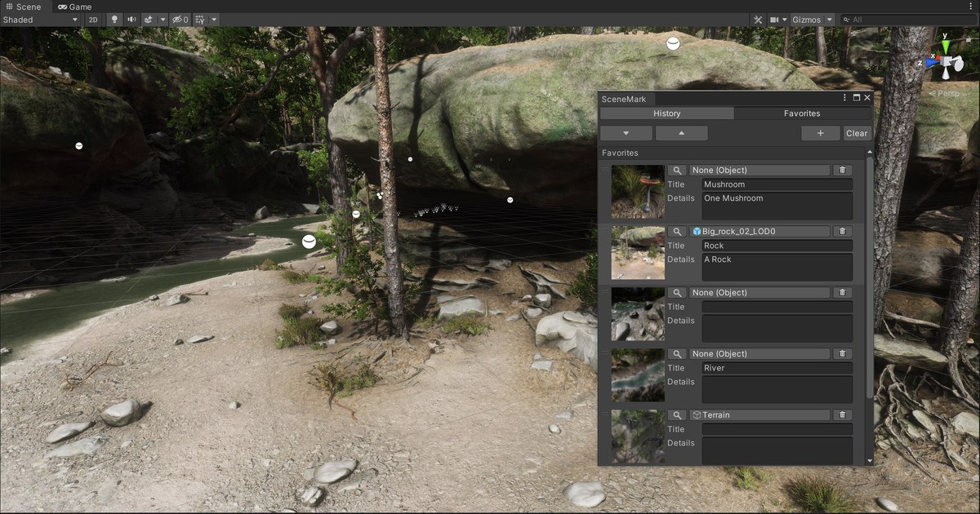Toggle the scene grid icon
The width and height of the screenshot is (980, 514).
200,19
